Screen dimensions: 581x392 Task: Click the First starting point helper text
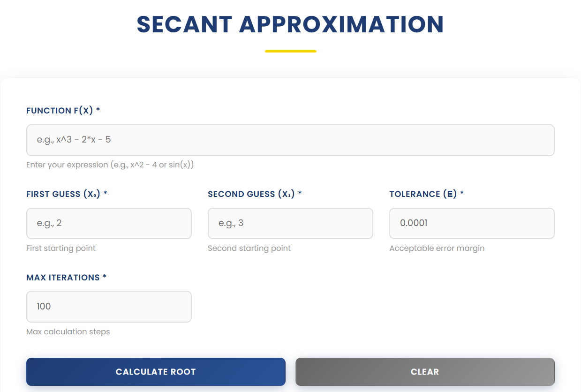coord(61,248)
